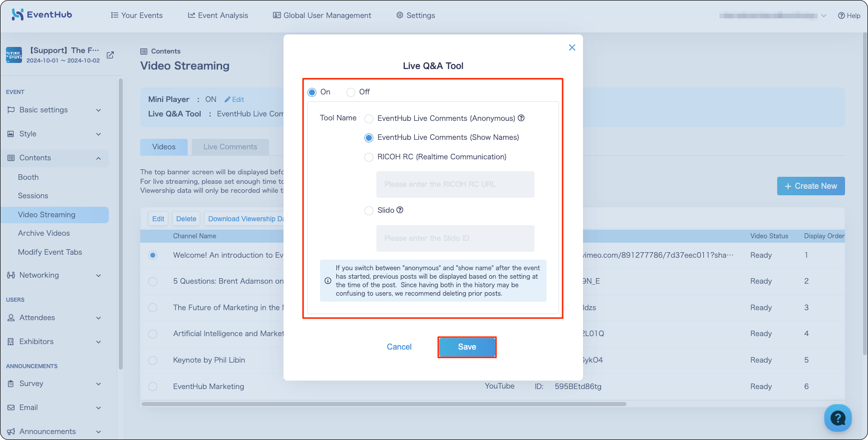This screenshot has height=440, width=868.
Task: Close the Live Q&A Tool dialog
Action: 572,47
